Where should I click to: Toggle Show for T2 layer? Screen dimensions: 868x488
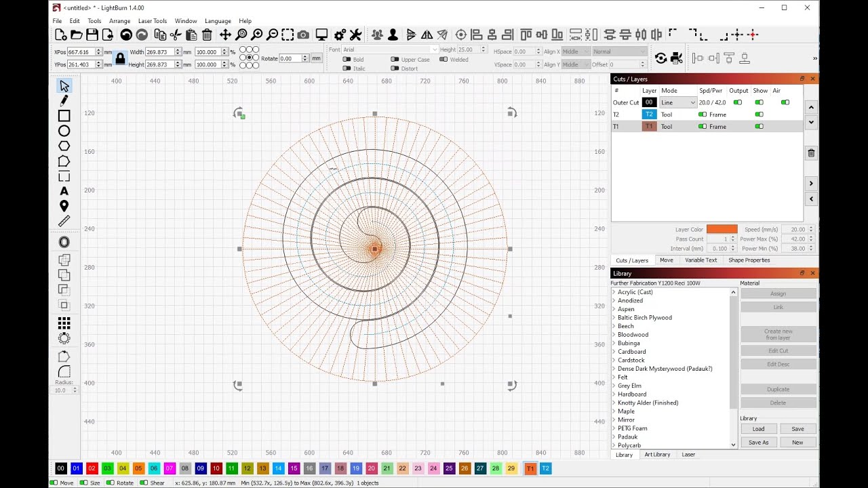pyautogui.click(x=759, y=115)
